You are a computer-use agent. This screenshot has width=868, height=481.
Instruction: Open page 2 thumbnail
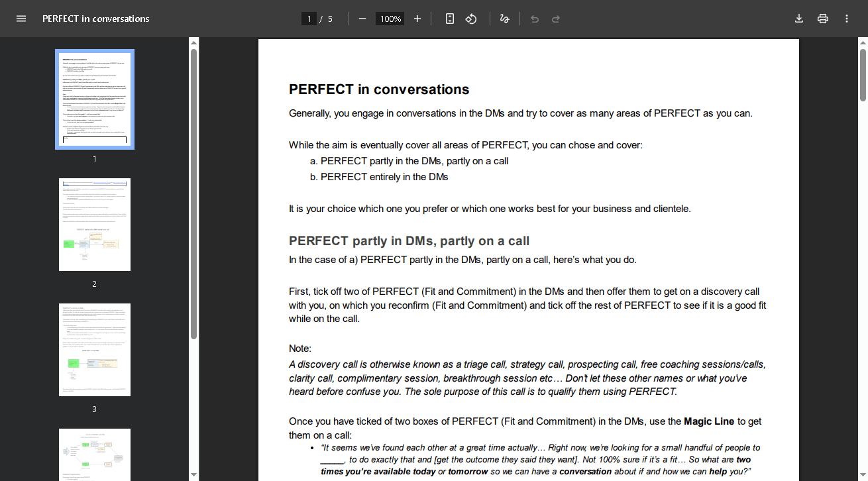point(95,225)
